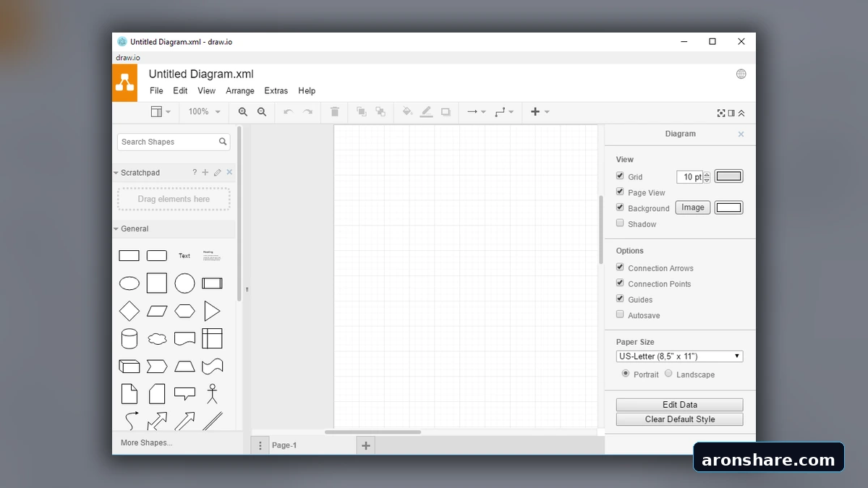Click the Delete trash can icon
This screenshot has width=868, height=488.
334,112
